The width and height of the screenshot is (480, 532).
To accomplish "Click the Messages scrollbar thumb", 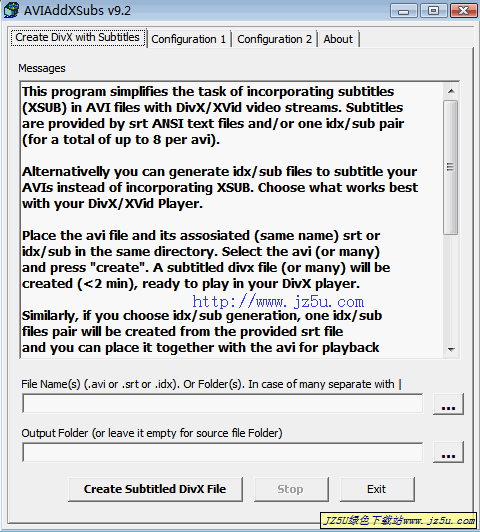I will point(451,167).
